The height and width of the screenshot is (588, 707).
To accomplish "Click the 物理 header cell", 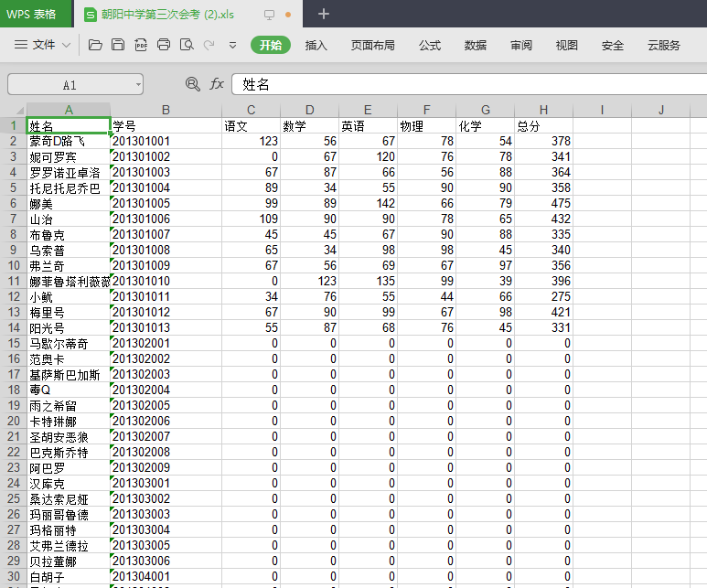I will click(x=426, y=126).
